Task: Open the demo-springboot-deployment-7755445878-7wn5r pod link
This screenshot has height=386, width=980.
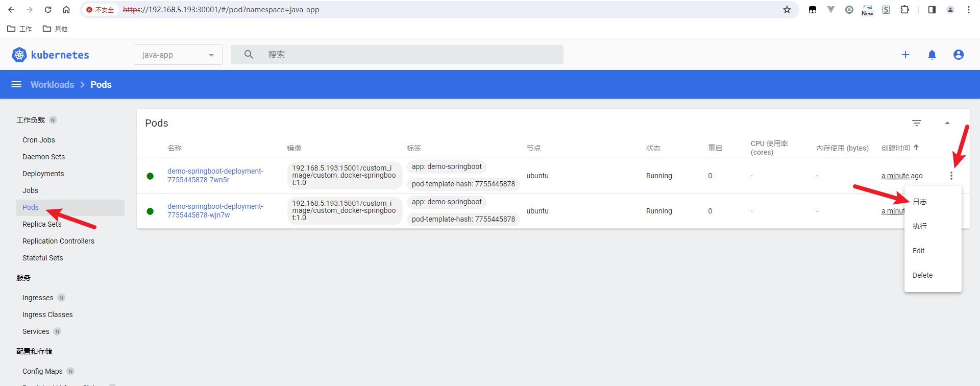Action: 215,175
